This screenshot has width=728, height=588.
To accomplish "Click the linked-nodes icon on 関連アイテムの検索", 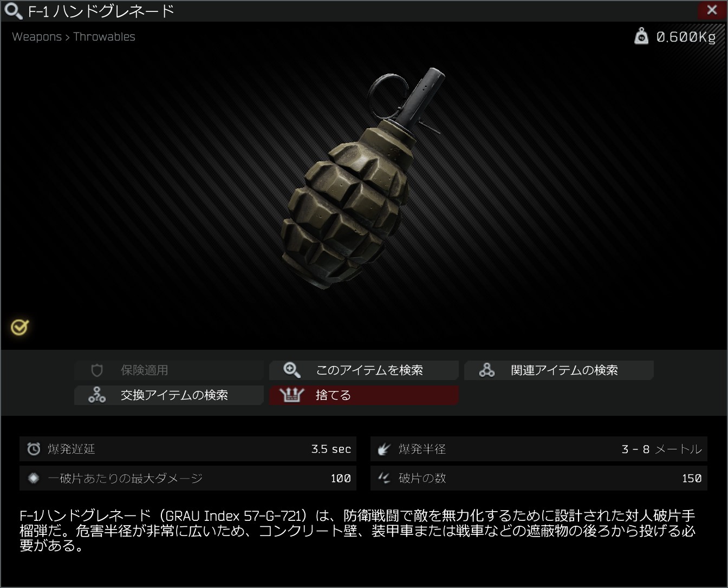I will pos(486,370).
